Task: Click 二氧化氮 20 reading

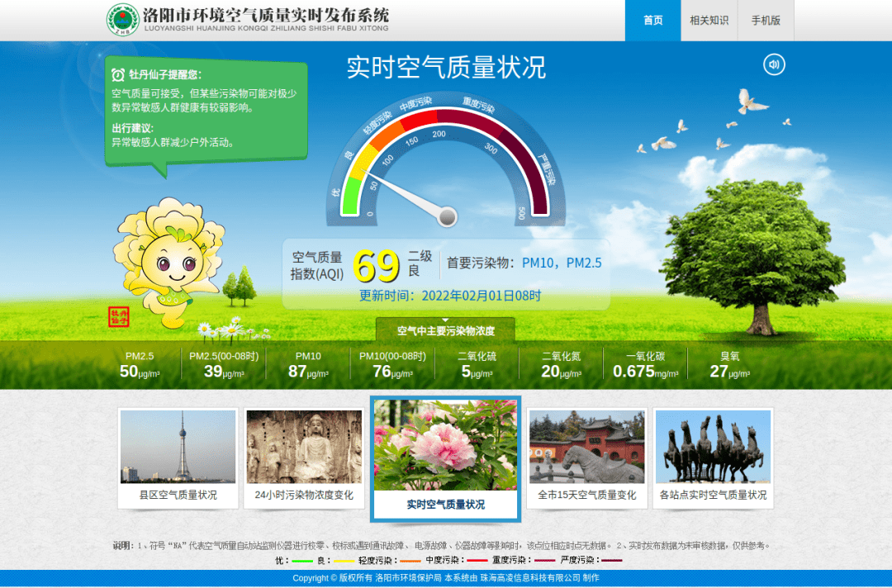Action: click(x=561, y=372)
